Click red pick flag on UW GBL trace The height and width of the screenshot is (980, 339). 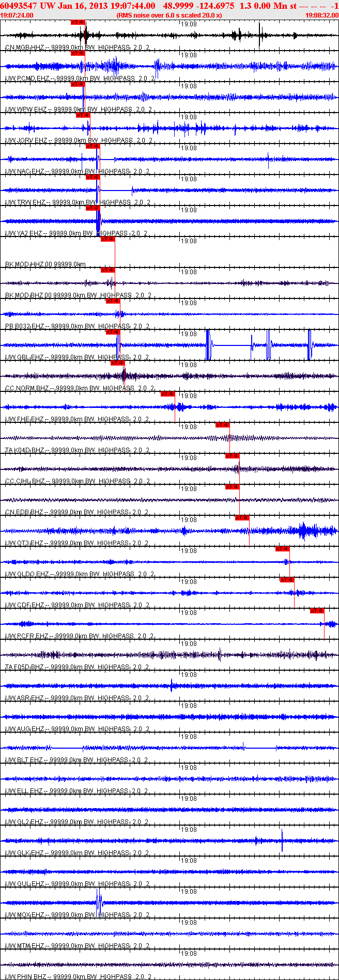point(113,332)
